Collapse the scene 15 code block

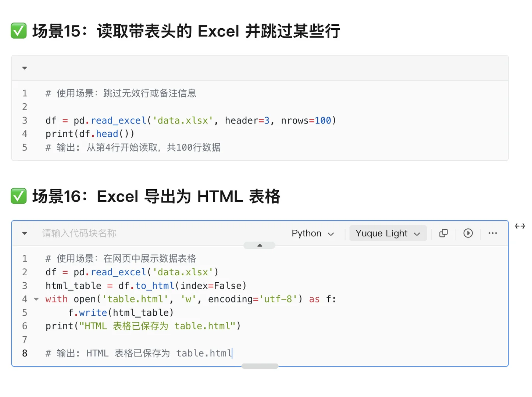point(24,68)
